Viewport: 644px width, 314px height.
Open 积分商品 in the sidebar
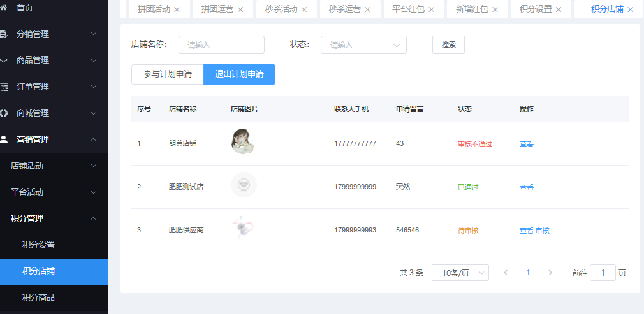(38, 297)
